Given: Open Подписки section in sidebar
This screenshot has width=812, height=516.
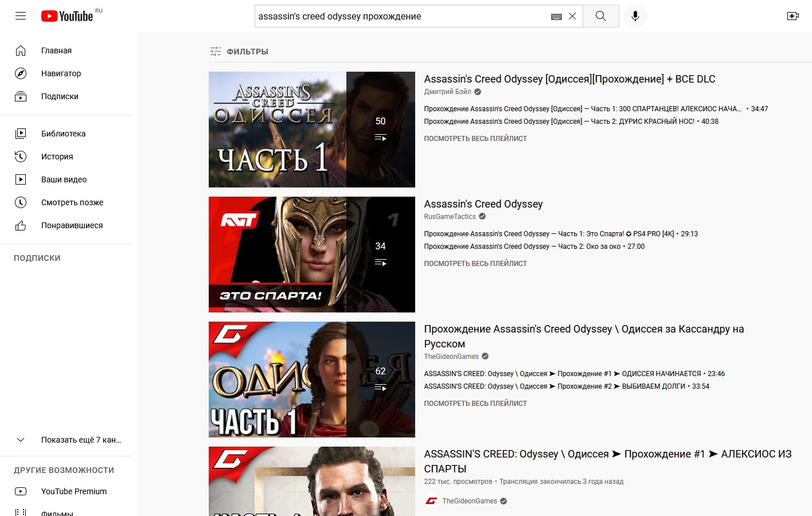Looking at the screenshot, I should tap(60, 96).
